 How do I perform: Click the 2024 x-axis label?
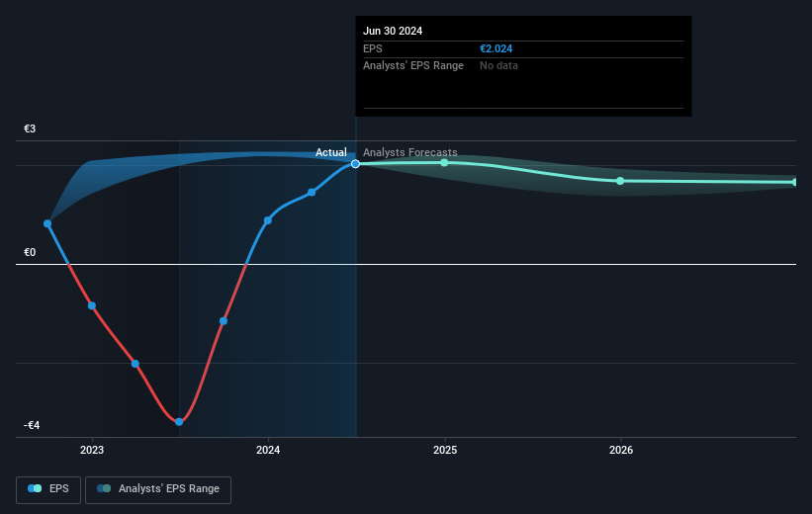[268, 450]
